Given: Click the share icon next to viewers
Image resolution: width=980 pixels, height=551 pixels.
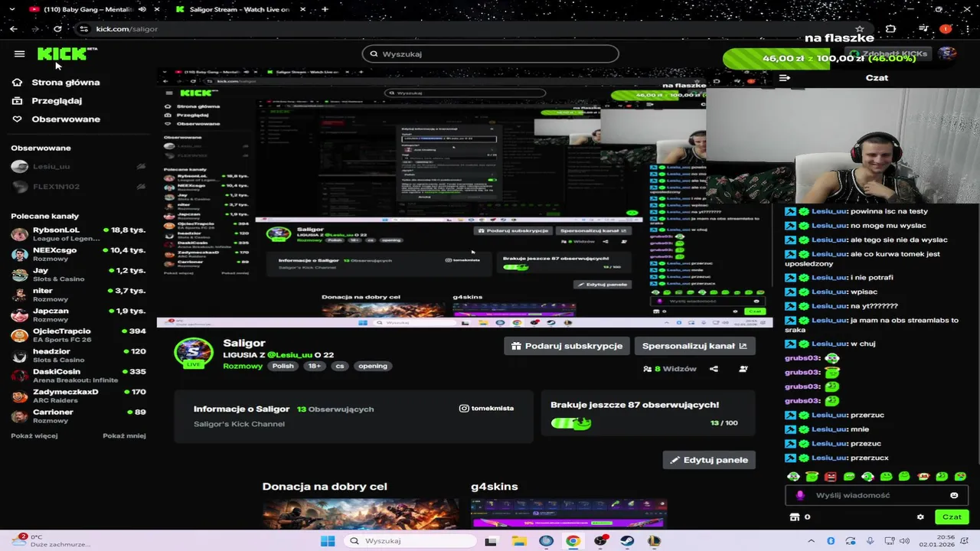Looking at the screenshot, I should click(714, 369).
